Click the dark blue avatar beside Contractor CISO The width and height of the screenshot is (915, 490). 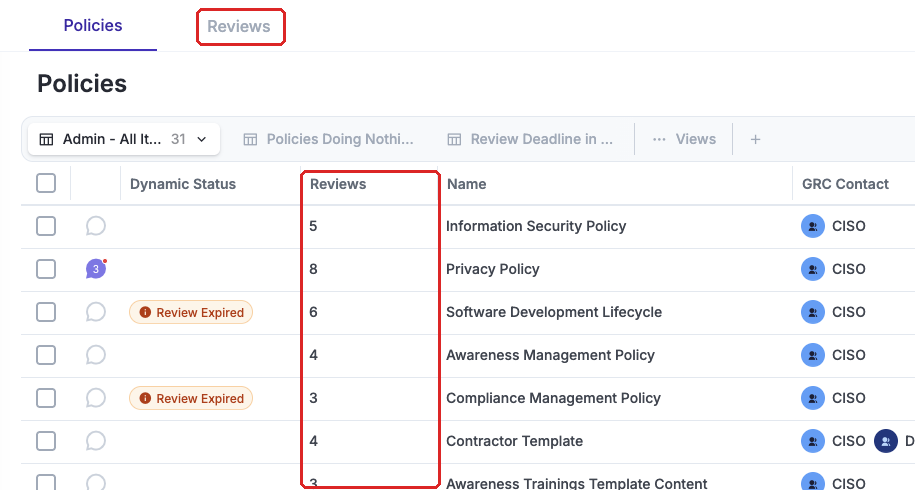885,441
